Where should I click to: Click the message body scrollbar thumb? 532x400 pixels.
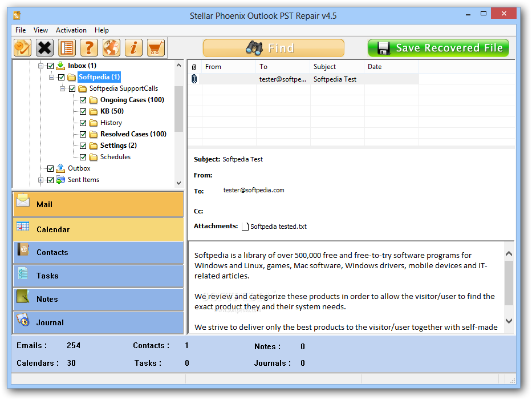click(x=509, y=283)
